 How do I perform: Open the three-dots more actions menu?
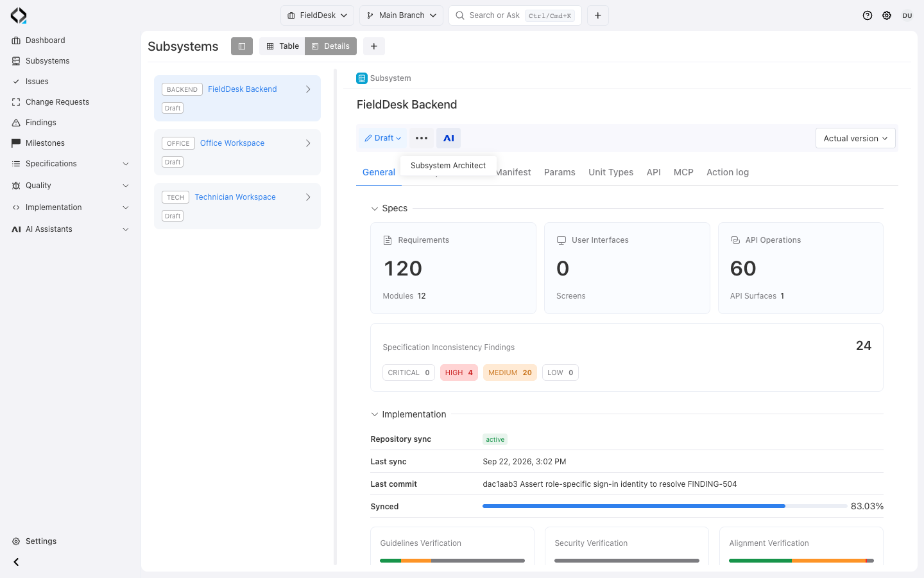point(422,138)
